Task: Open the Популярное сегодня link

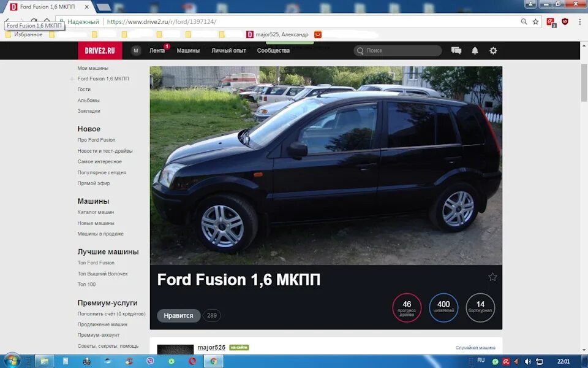Action: click(x=102, y=173)
